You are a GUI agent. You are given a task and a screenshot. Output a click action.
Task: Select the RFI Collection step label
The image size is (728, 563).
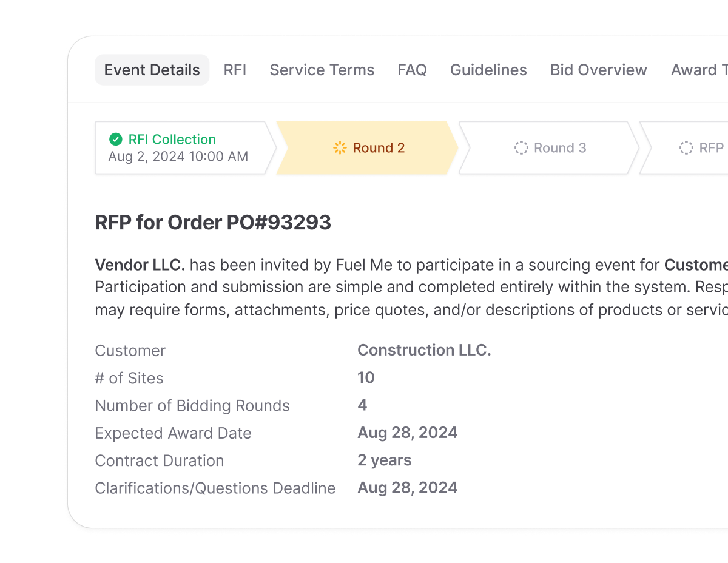point(172,140)
